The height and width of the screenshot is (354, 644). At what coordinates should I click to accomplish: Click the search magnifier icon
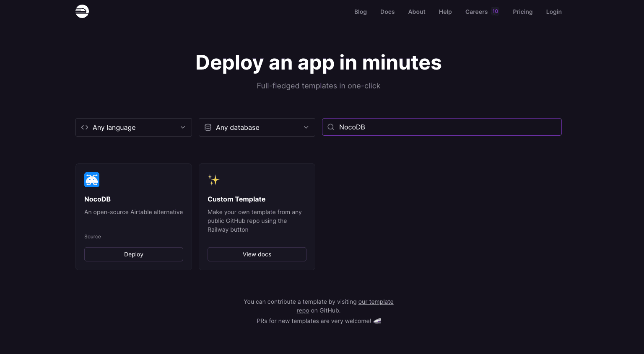tap(331, 127)
